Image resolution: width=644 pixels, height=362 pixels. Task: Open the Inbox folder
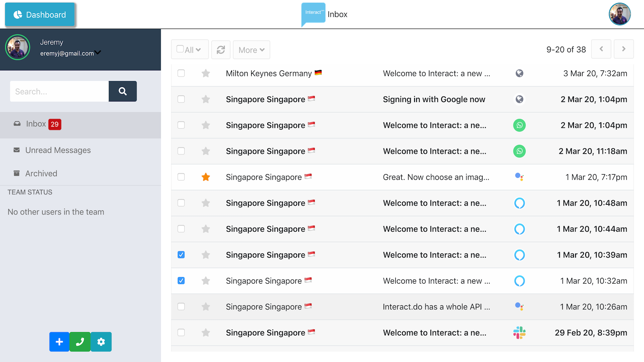point(80,124)
